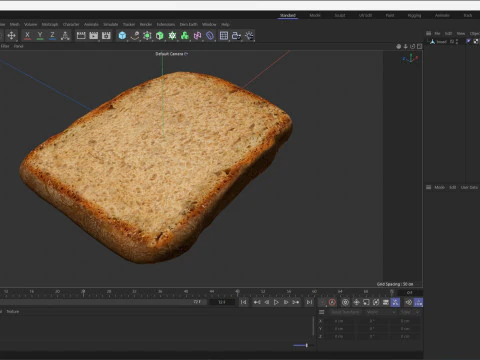Play the animation forwards

click(x=276, y=302)
